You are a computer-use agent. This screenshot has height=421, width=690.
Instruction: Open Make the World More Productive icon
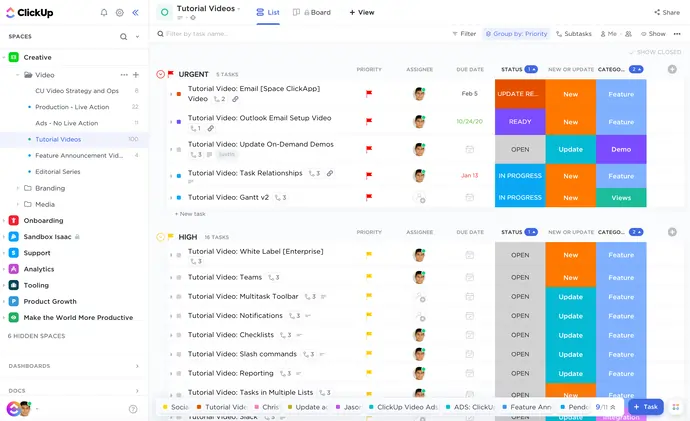tap(14, 317)
